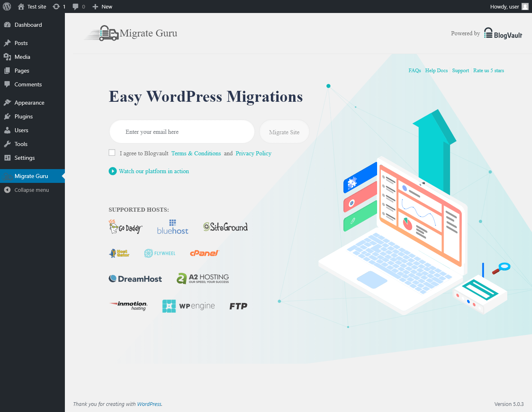The width and height of the screenshot is (532, 412).
Task: Click the Pages icon in sidebar
Action: pos(7,71)
